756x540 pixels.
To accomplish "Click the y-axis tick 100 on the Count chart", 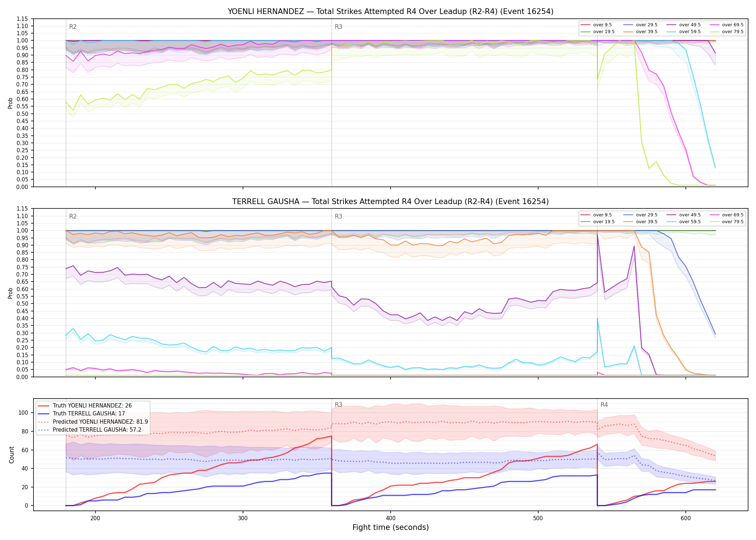I will click(x=23, y=413).
